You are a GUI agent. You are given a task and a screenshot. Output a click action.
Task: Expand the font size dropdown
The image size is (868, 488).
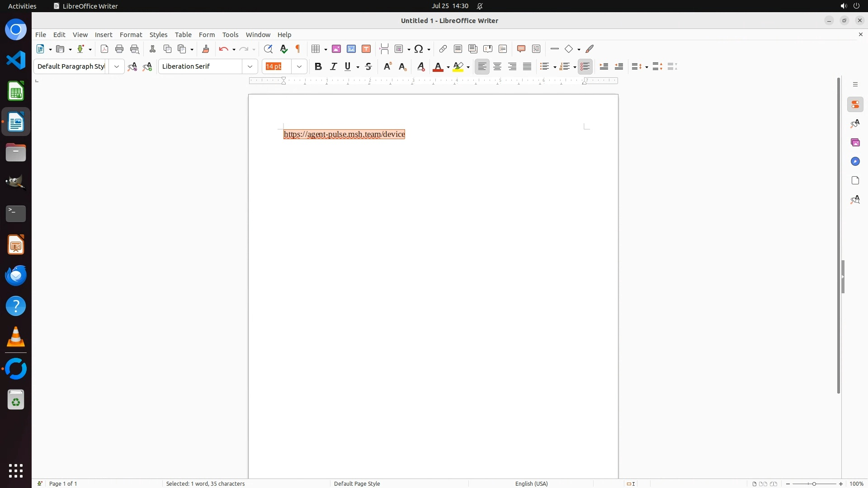299,66
